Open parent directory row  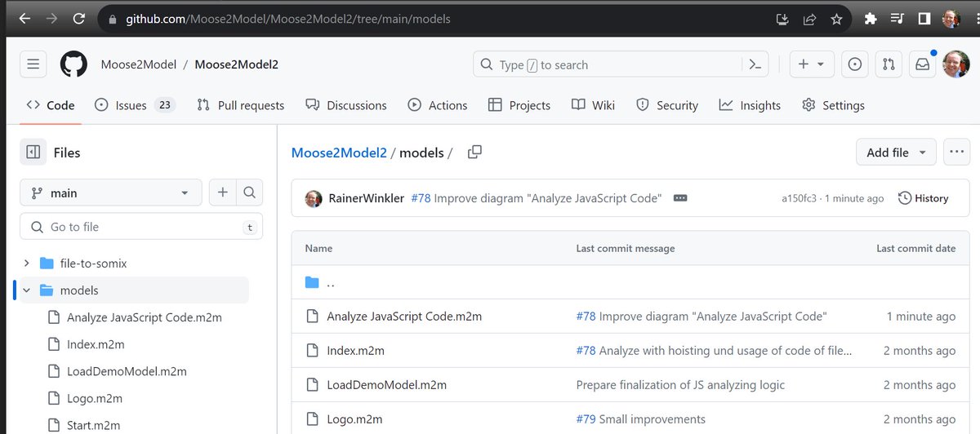[630, 282]
